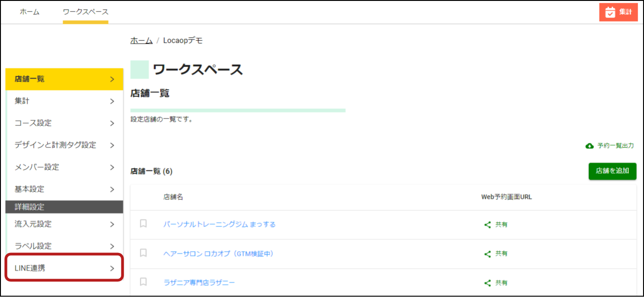Click share icon for パーソナルトレーニングジム まっする

tap(487, 225)
